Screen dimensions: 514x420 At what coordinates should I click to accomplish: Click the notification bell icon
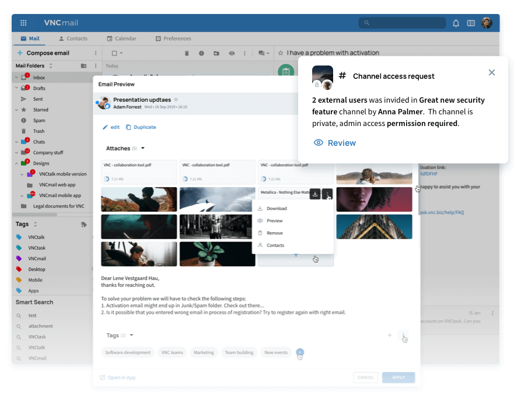456,22
